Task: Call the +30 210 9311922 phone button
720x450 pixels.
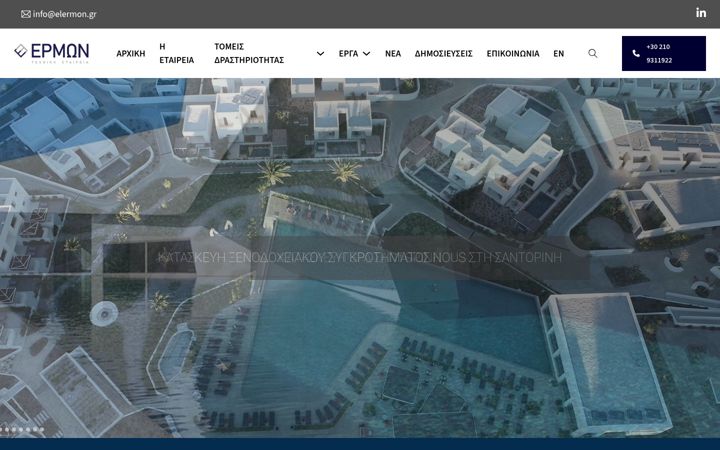Action: [x=664, y=53]
